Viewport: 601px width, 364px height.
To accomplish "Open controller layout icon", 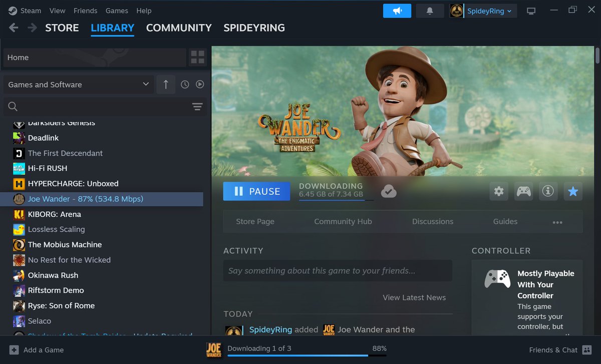I will (x=524, y=191).
